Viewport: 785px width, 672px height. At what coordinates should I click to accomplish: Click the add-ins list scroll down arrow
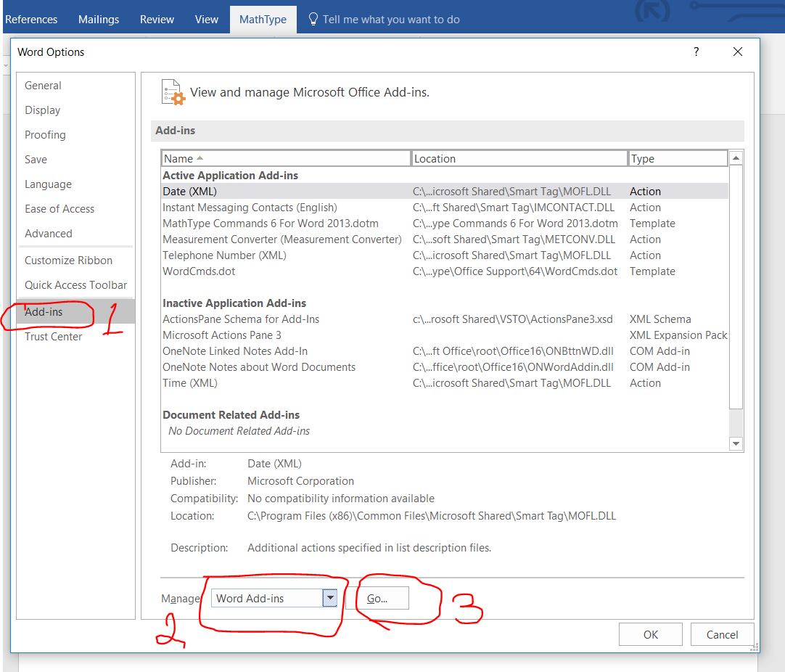coord(736,443)
